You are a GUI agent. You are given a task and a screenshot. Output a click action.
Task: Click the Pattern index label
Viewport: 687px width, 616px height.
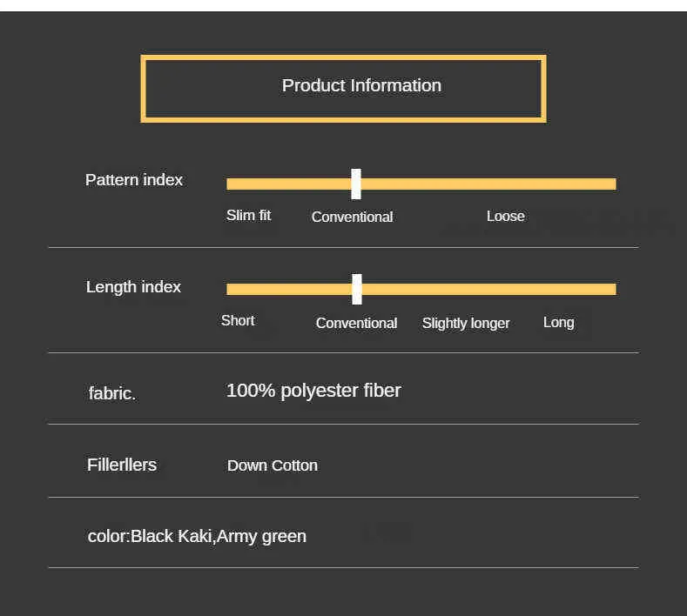(x=134, y=180)
